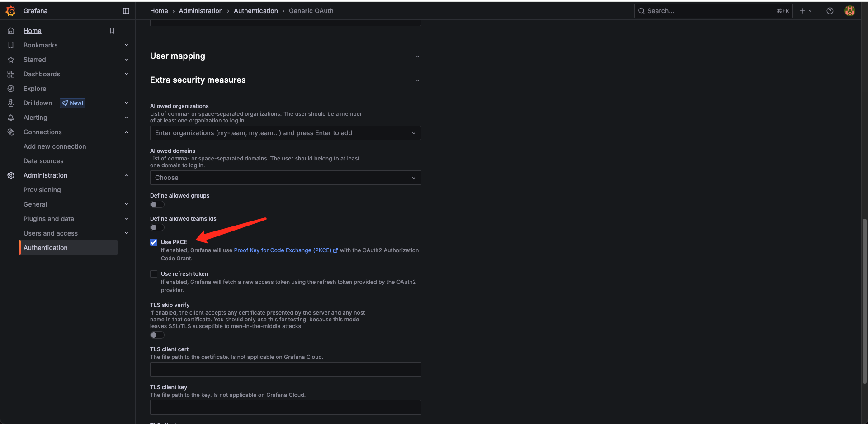Open the Allowed domains Choose dropdown
The height and width of the screenshot is (424, 868).
[285, 178]
